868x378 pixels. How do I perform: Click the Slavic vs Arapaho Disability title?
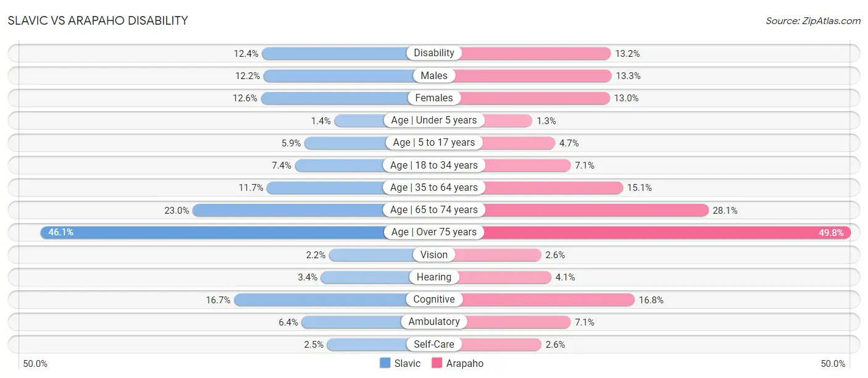(x=98, y=20)
